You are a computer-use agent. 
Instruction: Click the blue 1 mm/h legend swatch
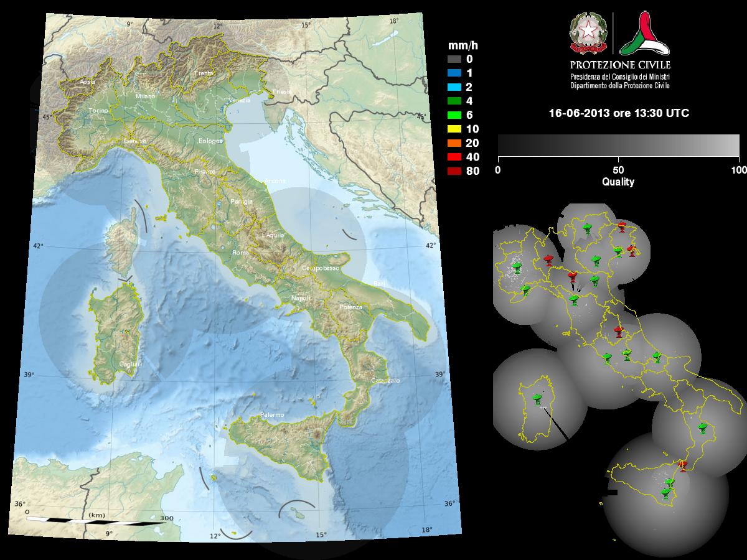click(454, 73)
